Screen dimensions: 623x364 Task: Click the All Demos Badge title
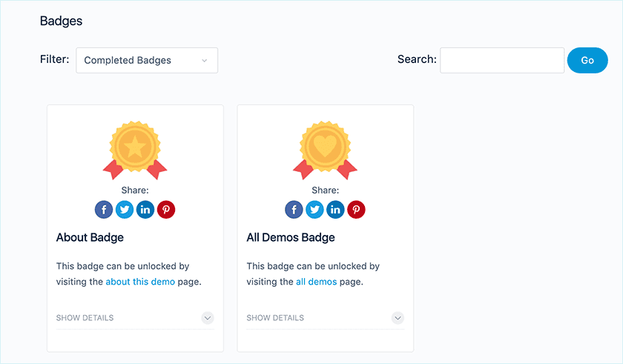(x=291, y=238)
